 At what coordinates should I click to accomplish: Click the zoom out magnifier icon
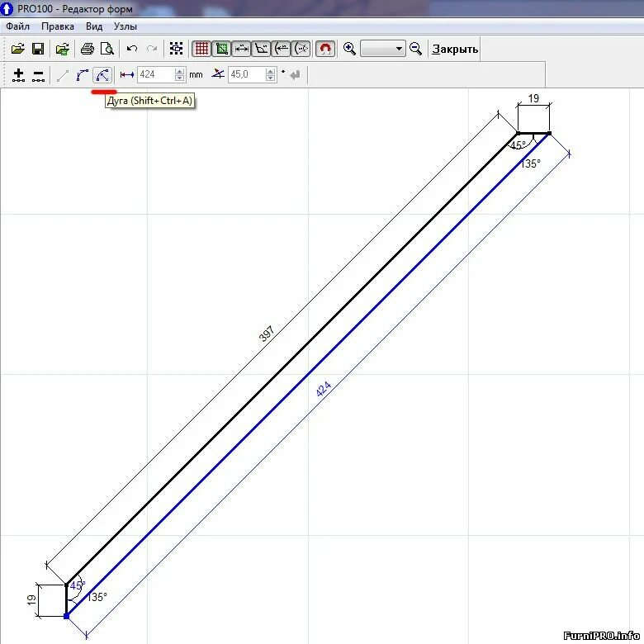coord(415,49)
